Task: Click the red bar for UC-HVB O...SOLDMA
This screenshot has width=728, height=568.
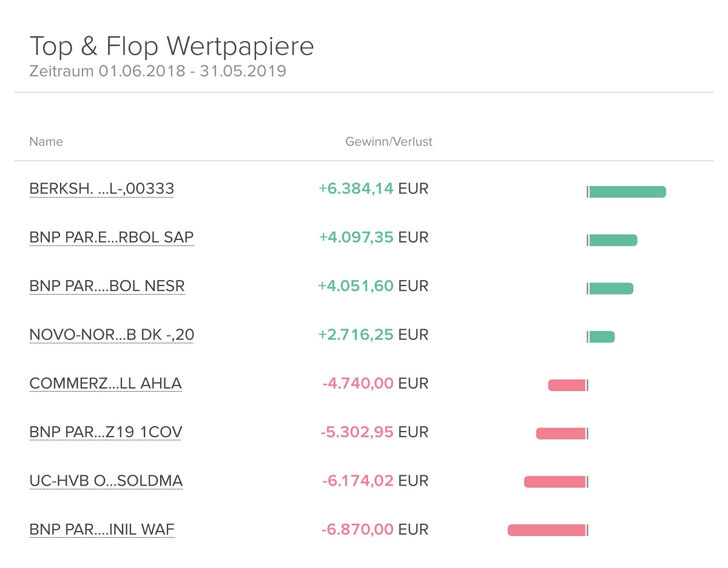Action: pyautogui.click(x=555, y=482)
